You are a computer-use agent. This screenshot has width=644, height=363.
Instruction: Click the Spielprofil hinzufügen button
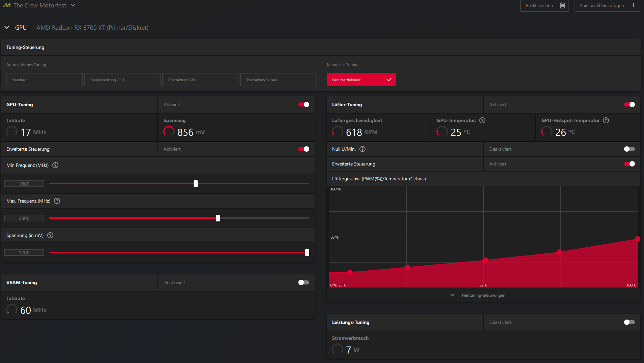tap(607, 5)
